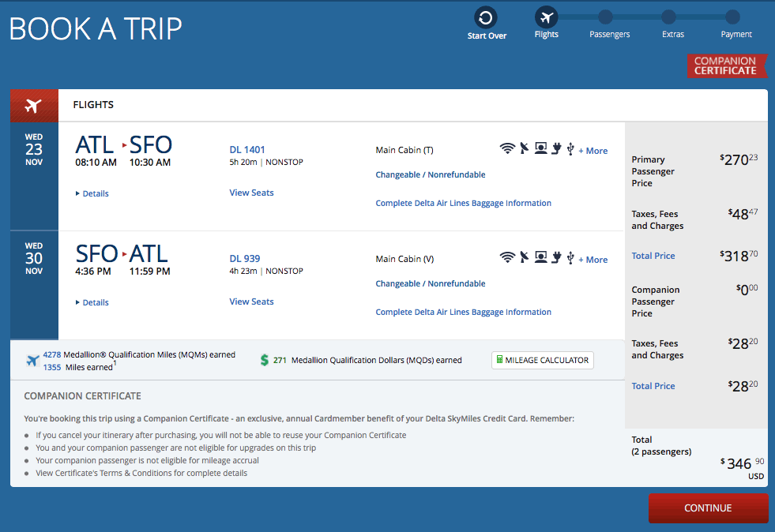Expand Details for the ATL to SFO flight
Image resolution: width=775 pixels, height=532 pixels.
92,193
